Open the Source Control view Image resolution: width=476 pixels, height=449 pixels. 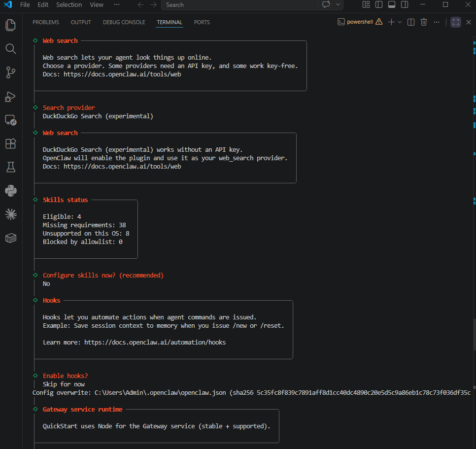[11, 72]
